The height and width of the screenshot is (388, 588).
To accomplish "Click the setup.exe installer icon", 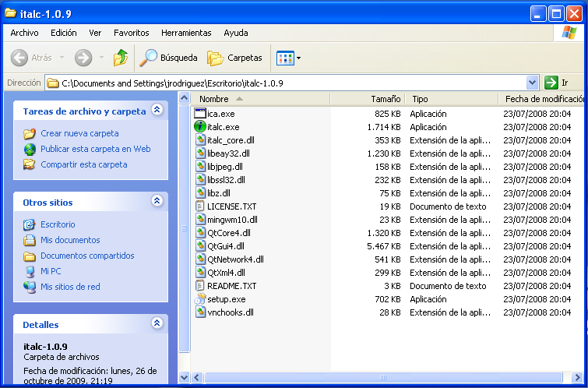I will pyautogui.click(x=199, y=299).
